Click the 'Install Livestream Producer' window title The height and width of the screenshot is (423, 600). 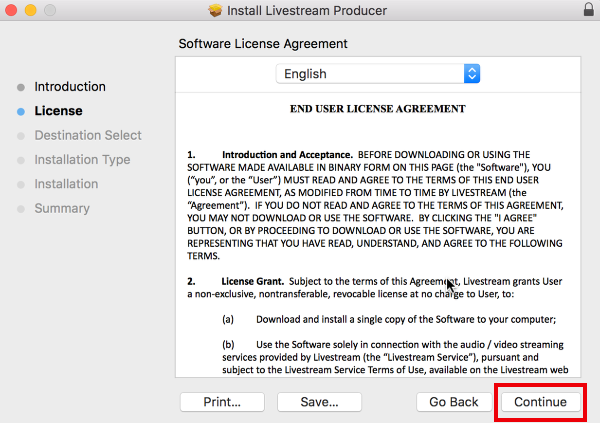(x=307, y=10)
